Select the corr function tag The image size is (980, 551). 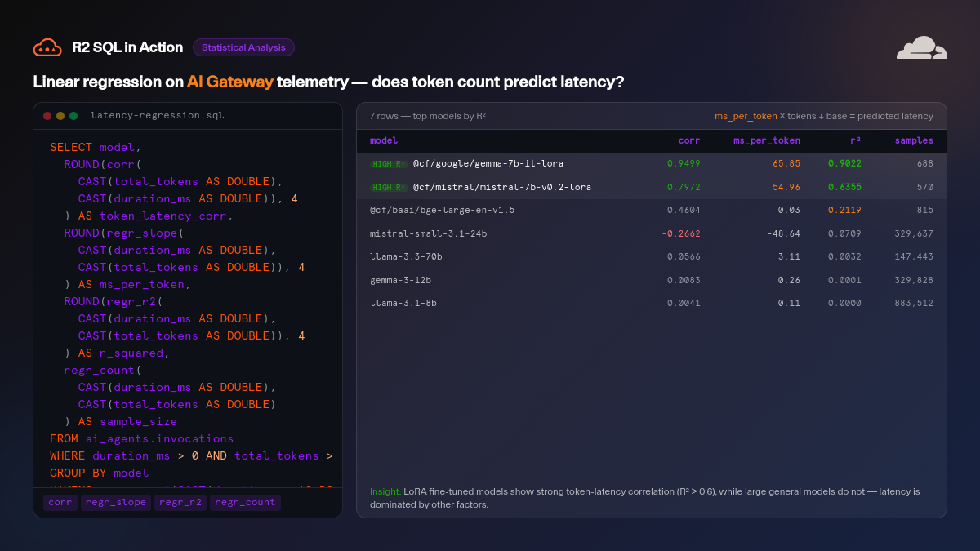coord(60,503)
